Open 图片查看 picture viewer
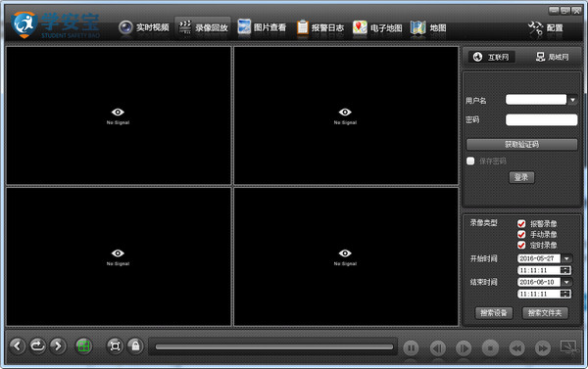 coord(262,27)
